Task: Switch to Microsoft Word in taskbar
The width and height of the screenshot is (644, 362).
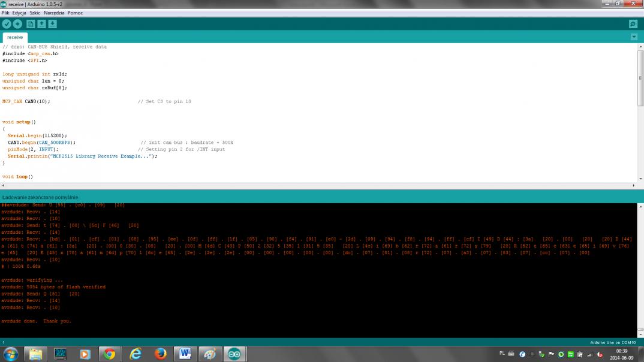Action: click(x=185, y=354)
